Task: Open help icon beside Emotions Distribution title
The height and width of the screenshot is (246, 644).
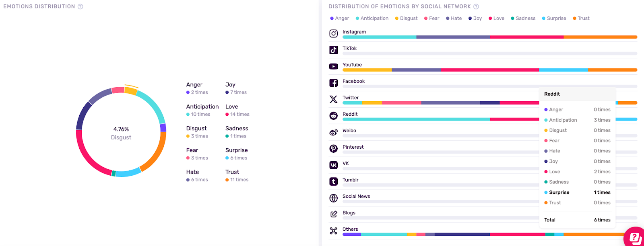Action: [80, 6]
